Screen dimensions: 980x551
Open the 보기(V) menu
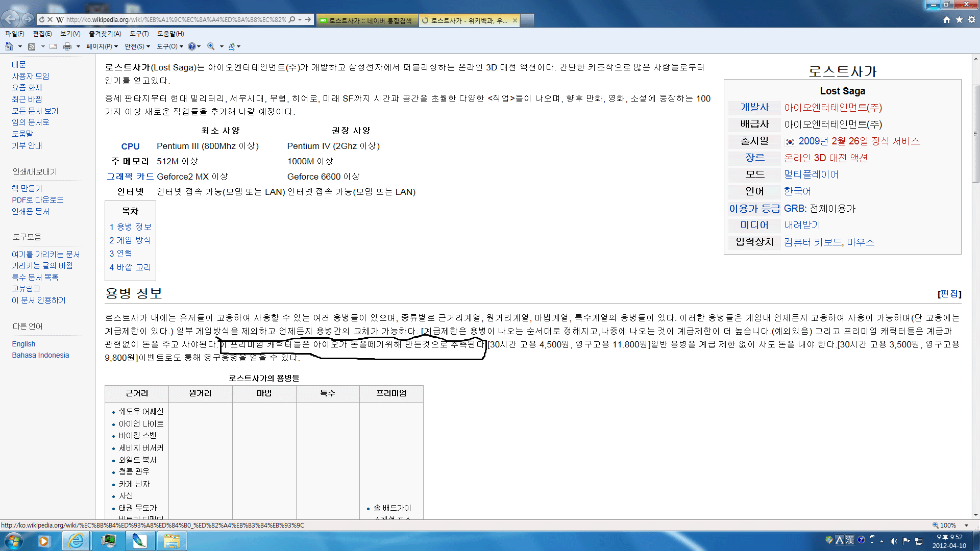pos(70,34)
